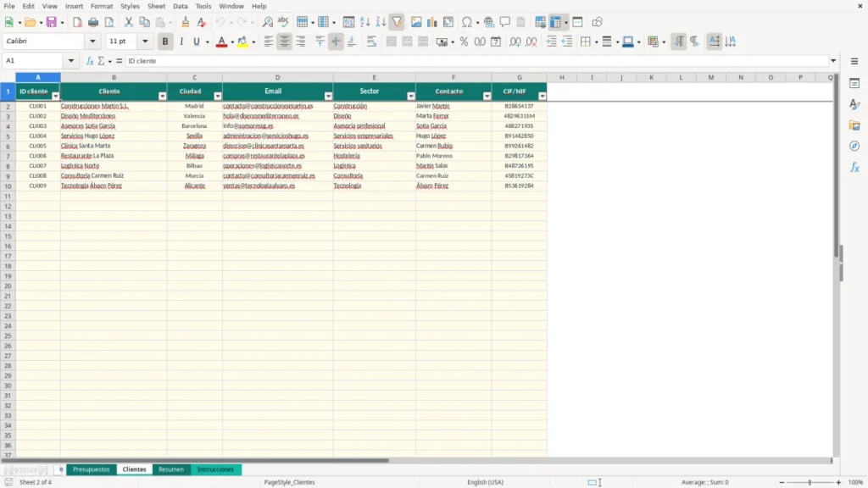The height and width of the screenshot is (488, 868).
Task: Open the Name Box dropdown arrow
Action: pyautogui.click(x=71, y=61)
